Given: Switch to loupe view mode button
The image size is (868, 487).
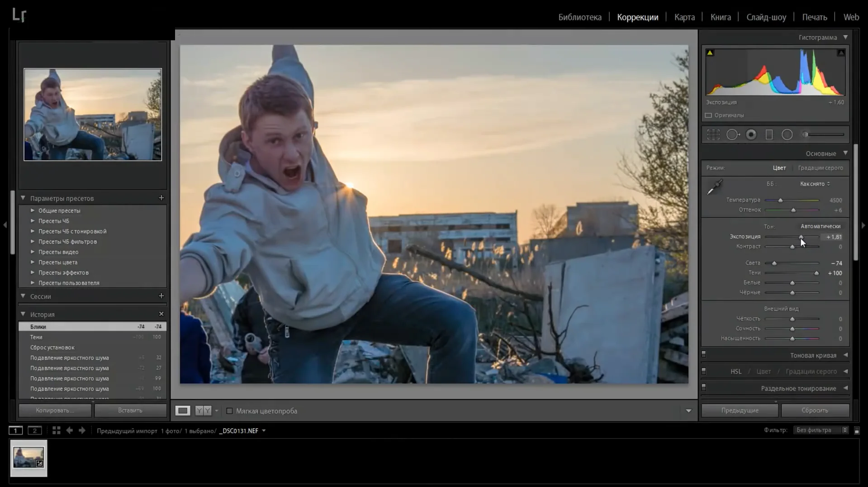Looking at the screenshot, I should pos(183,411).
